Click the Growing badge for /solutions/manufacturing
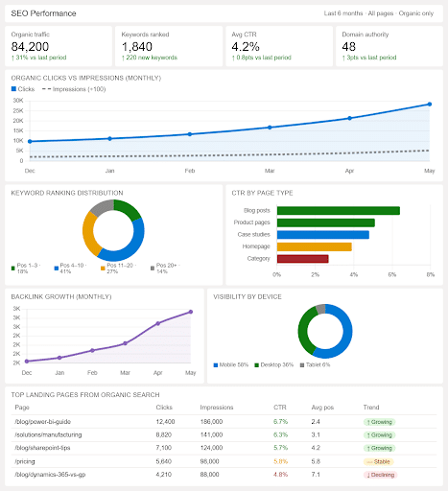This screenshot has height=491, width=448. (379, 435)
